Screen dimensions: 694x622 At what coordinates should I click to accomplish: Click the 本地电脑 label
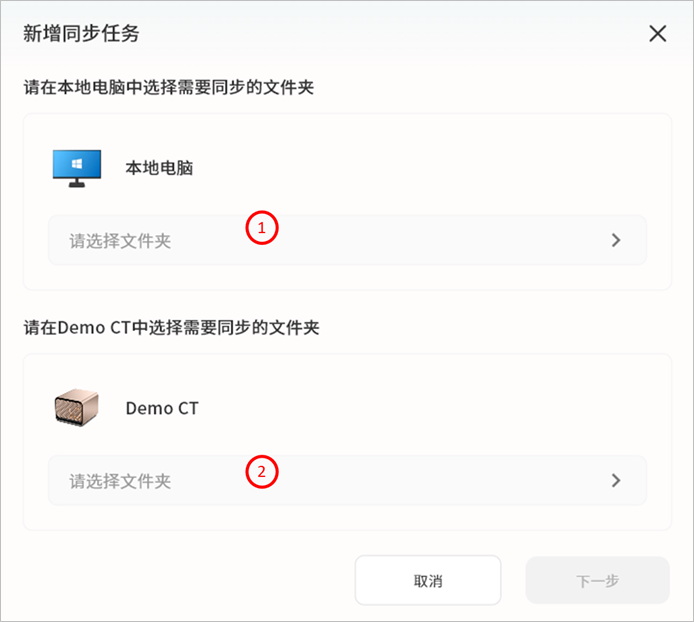(x=159, y=168)
